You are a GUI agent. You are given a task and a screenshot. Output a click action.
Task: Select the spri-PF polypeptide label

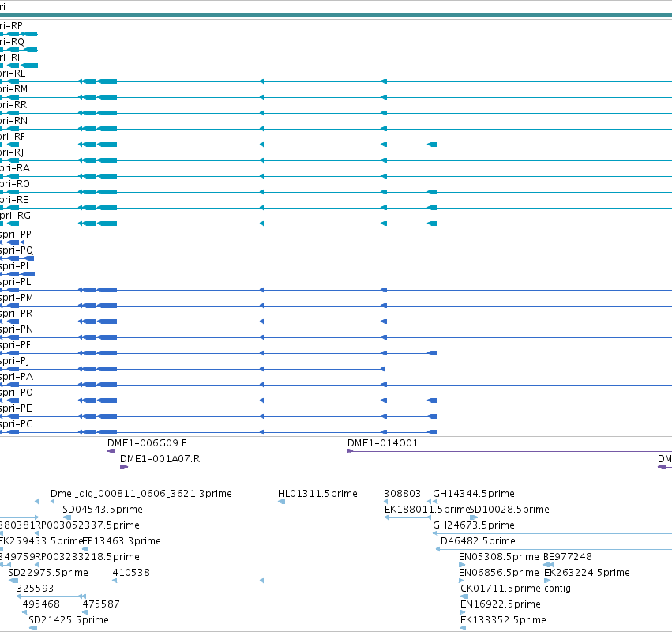16,345
